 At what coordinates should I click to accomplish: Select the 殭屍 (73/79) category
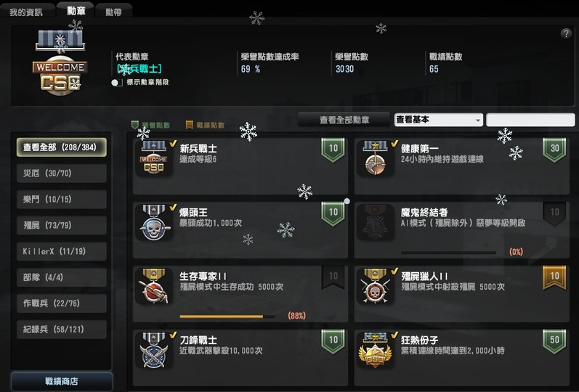62,225
